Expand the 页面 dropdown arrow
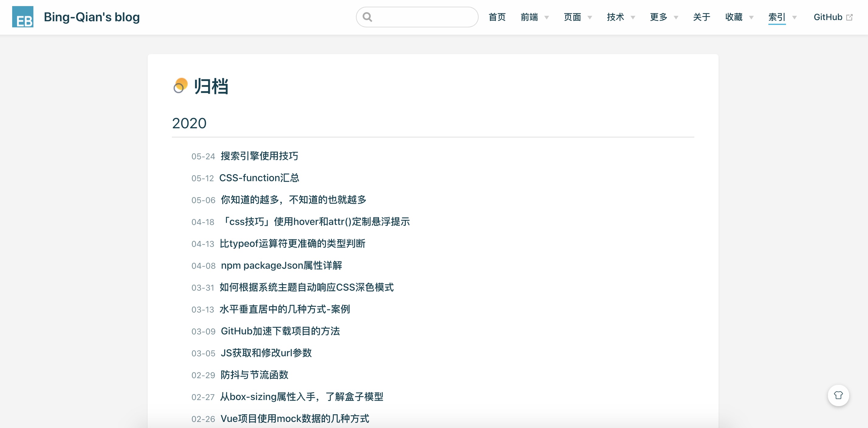 click(x=590, y=18)
